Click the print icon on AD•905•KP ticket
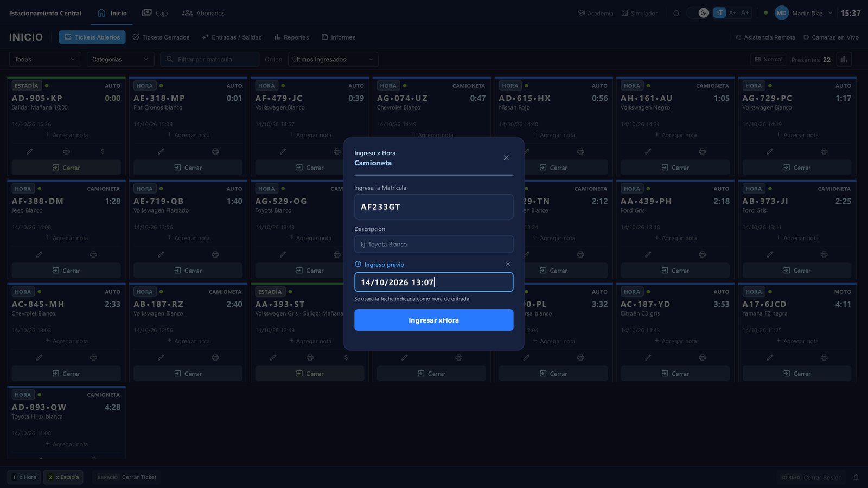This screenshot has width=868, height=488. click(66, 151)
